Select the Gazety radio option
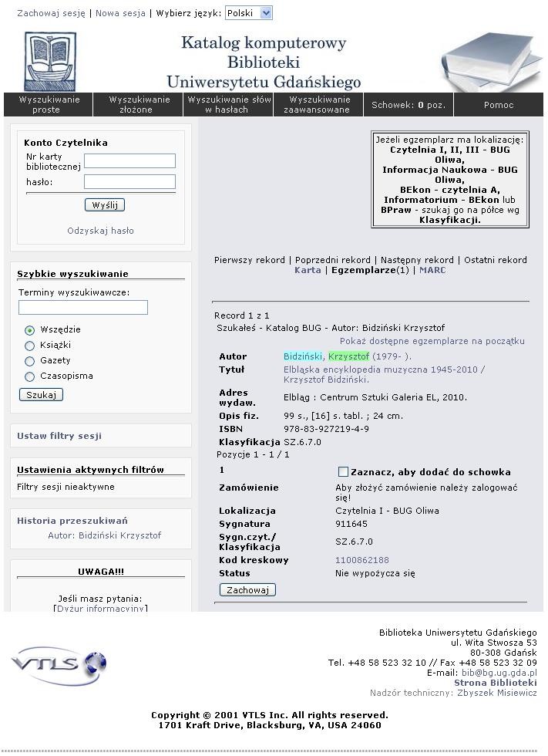 (x=30, y=361)
